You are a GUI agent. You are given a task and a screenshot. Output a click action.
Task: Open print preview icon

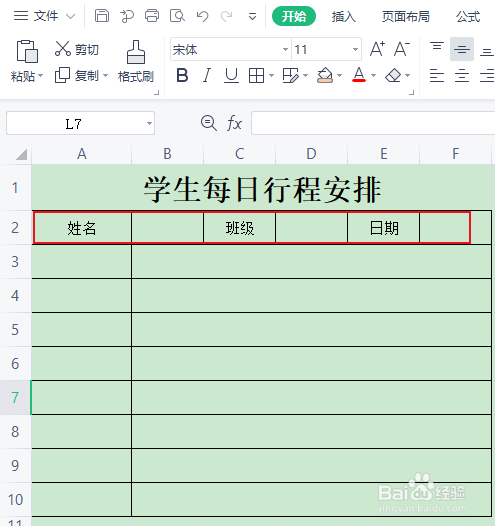coord(177,16)
